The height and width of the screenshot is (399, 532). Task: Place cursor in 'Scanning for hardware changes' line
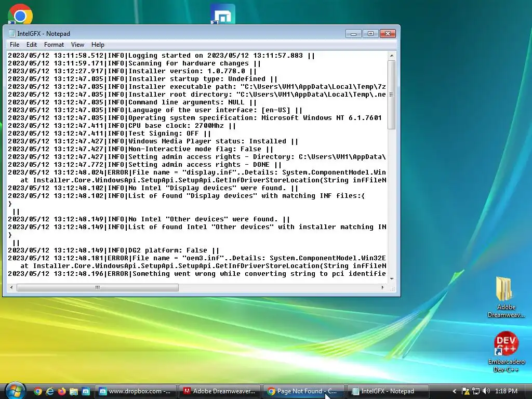click(135, 63)
